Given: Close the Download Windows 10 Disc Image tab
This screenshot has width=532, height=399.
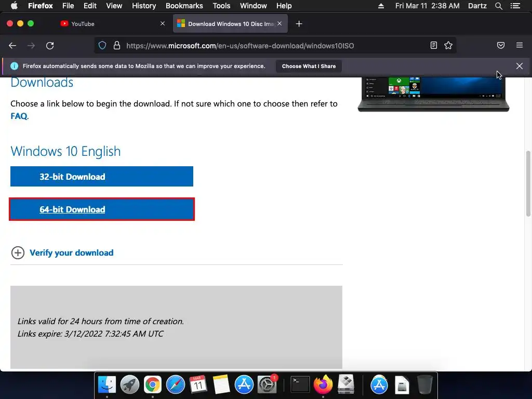Looking at the screenshot, I should point(279,24).
